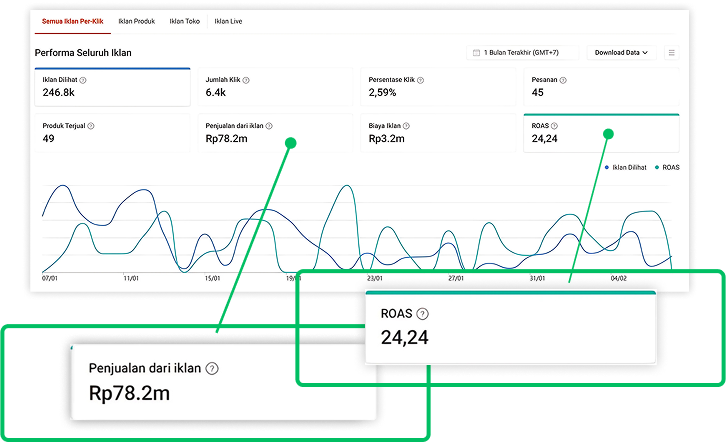Click the help icon in enlarged ROAS callout
The height and width of the screenshot is (442, 726).
[422, 313]
